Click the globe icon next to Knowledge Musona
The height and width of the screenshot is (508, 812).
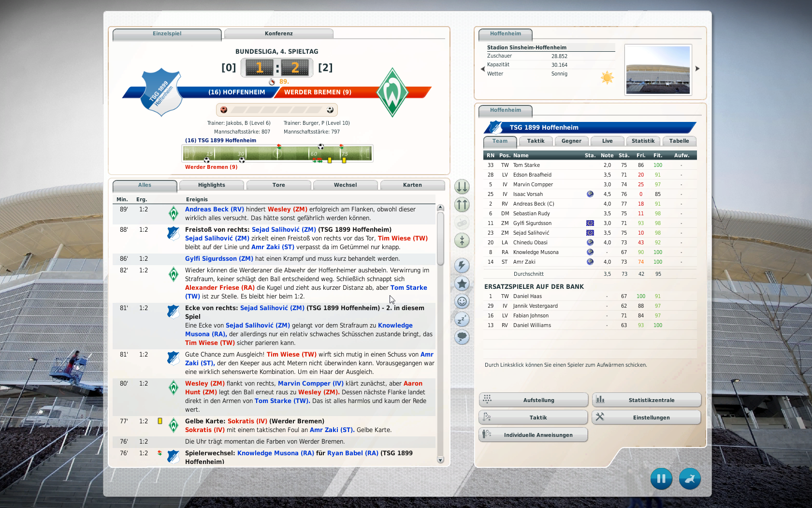590,252
